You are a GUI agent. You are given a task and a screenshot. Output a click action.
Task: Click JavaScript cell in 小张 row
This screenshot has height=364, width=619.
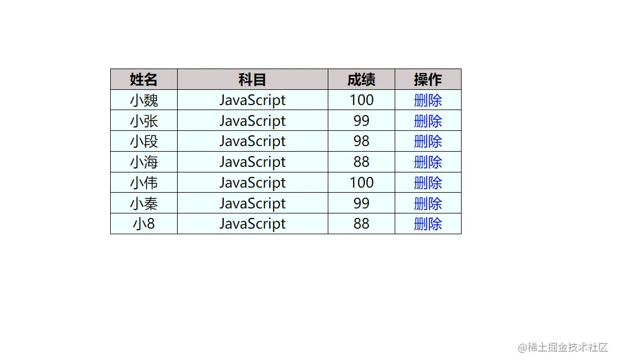click(x=252, y=121)
